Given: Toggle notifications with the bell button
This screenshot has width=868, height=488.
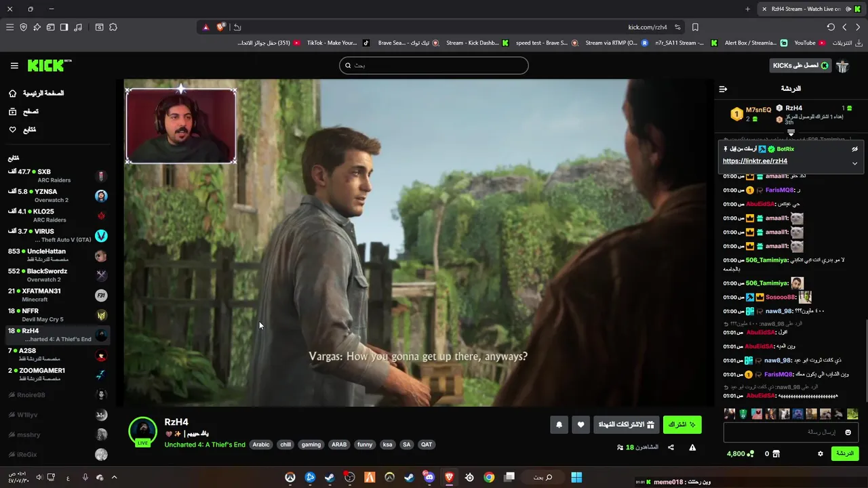Looking at the screenshot, I should point(559,425).
